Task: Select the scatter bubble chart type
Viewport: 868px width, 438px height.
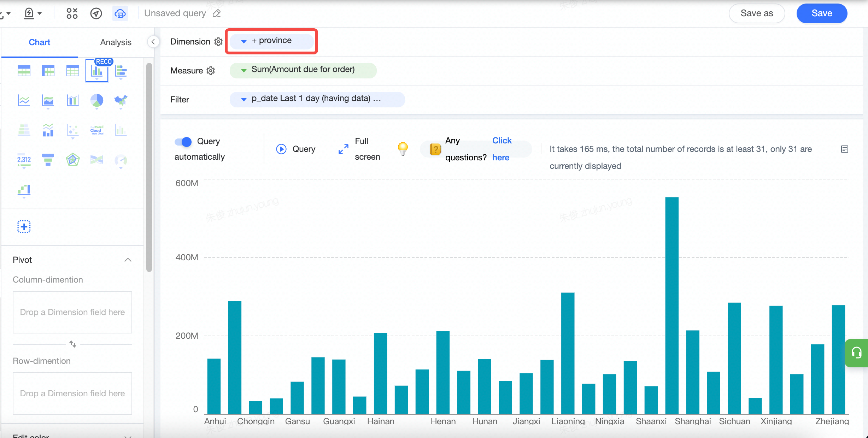Action: click(x=72, y=130)
